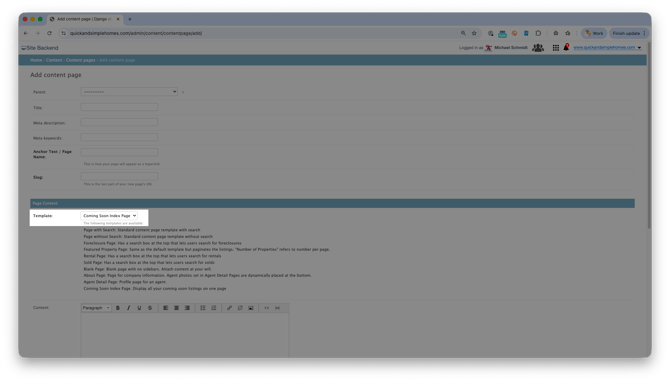670x382 pixels.
Task: Open the source code view icon
Action: click(x=267, y=308)
